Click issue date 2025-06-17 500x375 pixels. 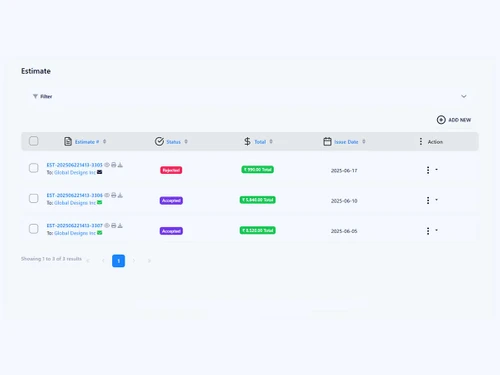tap(344, 170)
